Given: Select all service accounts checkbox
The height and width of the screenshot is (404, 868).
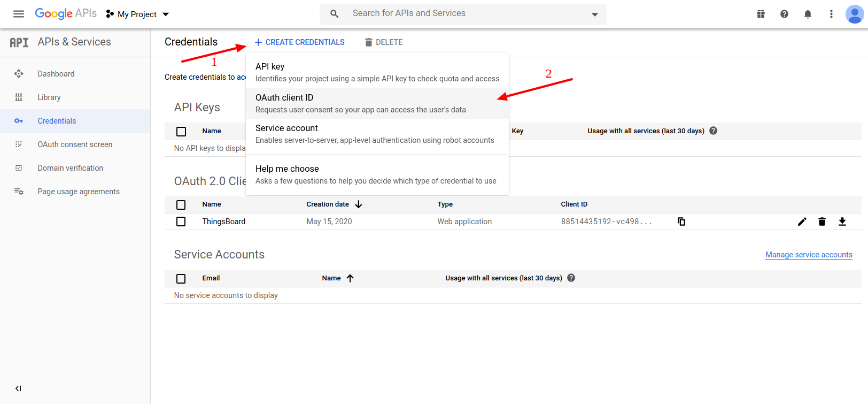Looking at the screenshot, I should coord(181,278).
